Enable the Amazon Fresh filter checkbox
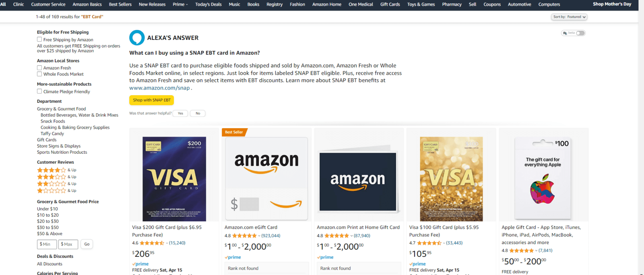 click(x=39, y=68)
